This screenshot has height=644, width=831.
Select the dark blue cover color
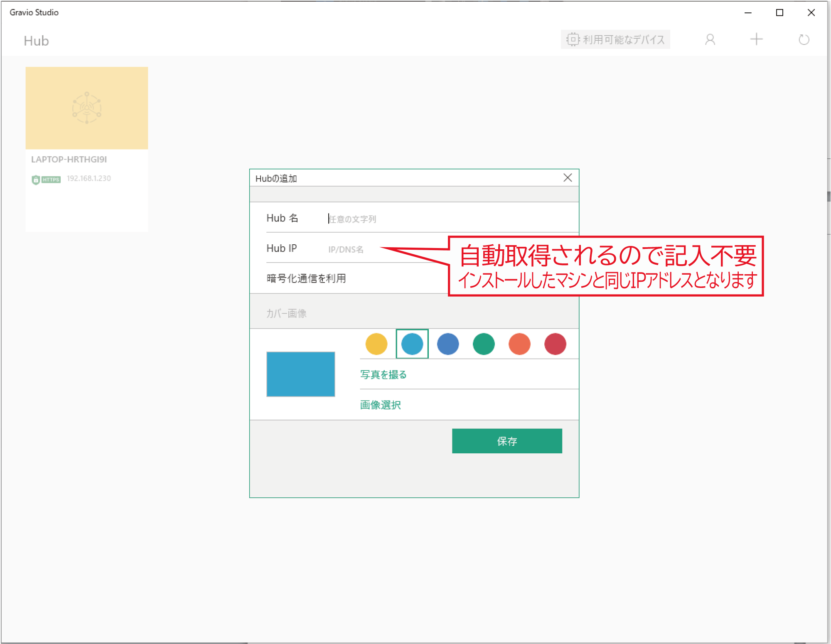tap(448, 344)
